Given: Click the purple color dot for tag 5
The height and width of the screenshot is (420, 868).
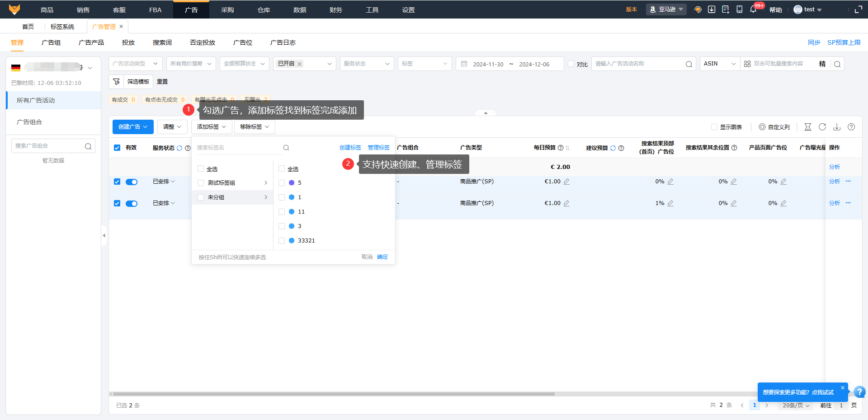Looking at the screenshot, I should (x=292, y=183).
